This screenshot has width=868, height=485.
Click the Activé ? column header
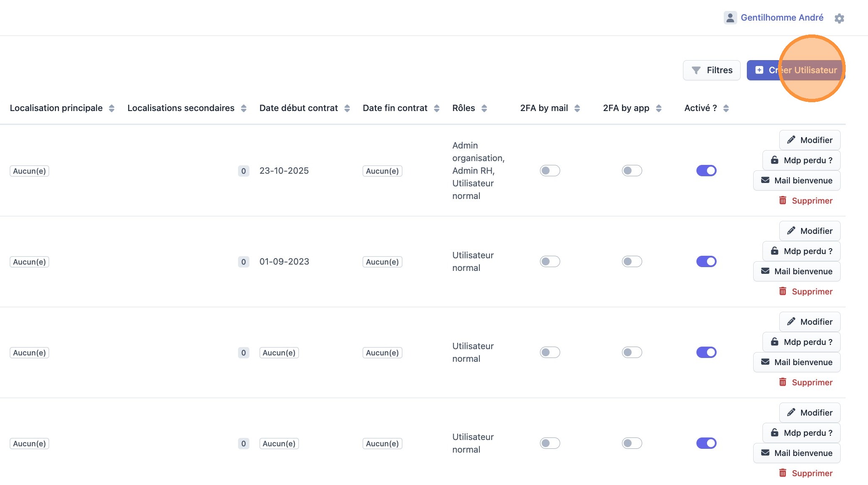700,108
